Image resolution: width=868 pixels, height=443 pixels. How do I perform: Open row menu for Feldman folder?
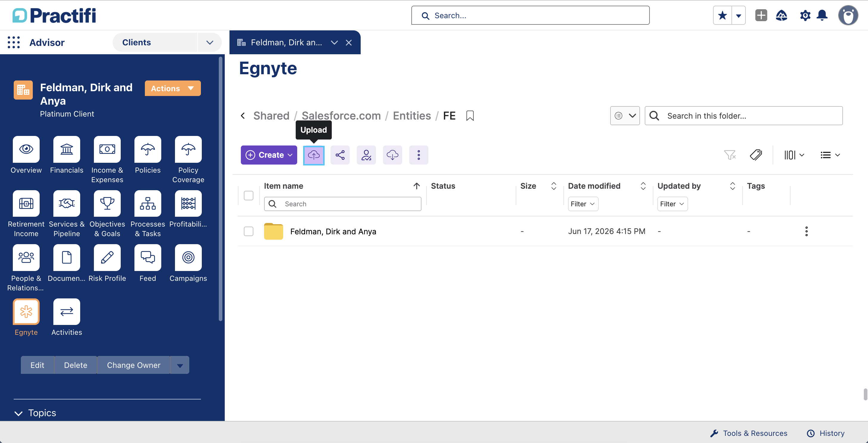tap(806, 231)
